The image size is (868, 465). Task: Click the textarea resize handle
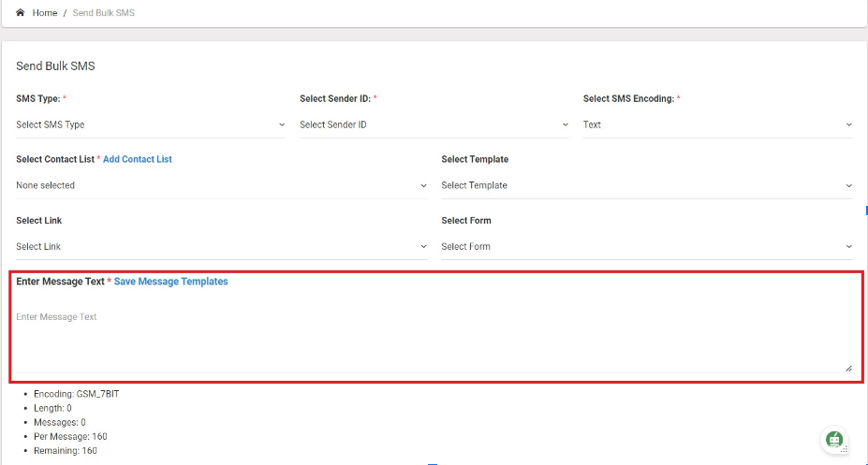(x=848, y=369)
